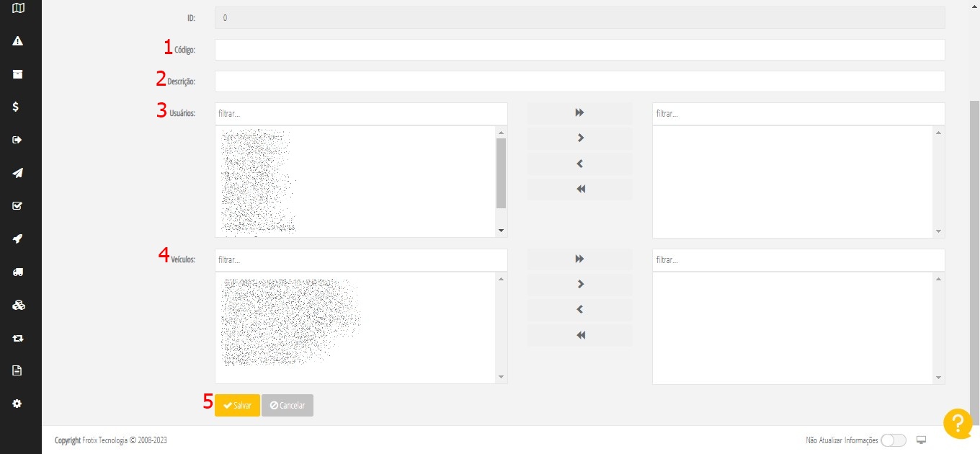
Task: Remove all Veículos from the selected list
Action: coord(579,335)
